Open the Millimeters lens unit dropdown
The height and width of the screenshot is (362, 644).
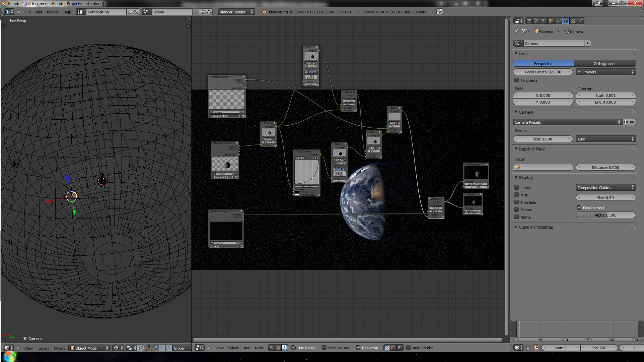tap(605, 72)
